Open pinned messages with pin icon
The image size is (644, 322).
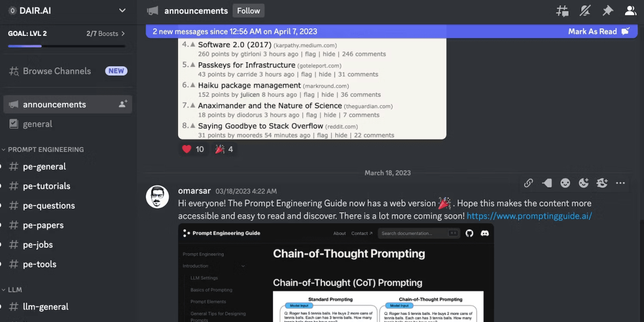(x=608, y=11)
